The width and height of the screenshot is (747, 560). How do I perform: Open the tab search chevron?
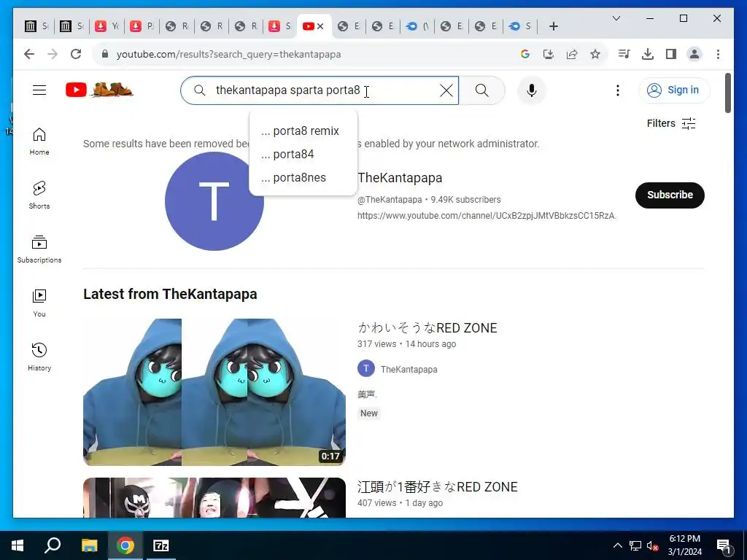(616, 18)
